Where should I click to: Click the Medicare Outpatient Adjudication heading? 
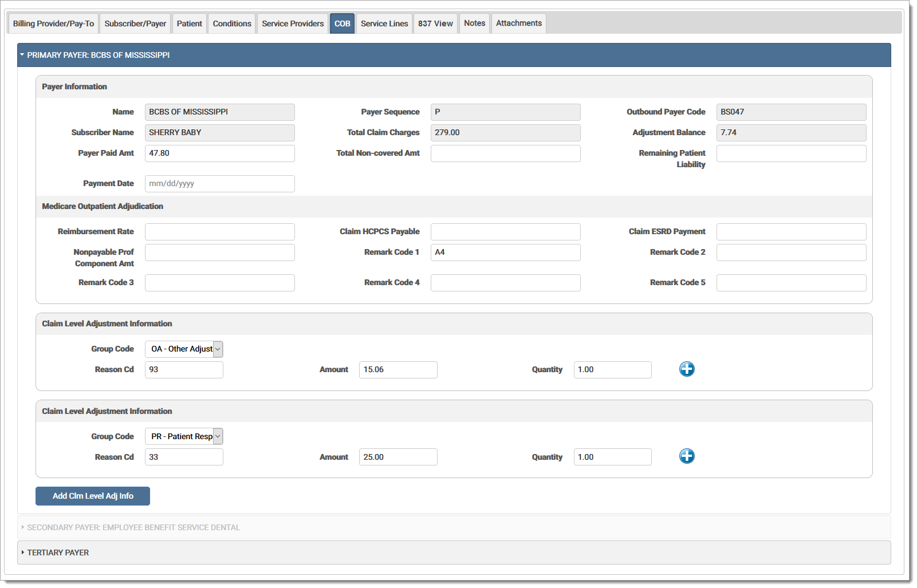(103, 206)
